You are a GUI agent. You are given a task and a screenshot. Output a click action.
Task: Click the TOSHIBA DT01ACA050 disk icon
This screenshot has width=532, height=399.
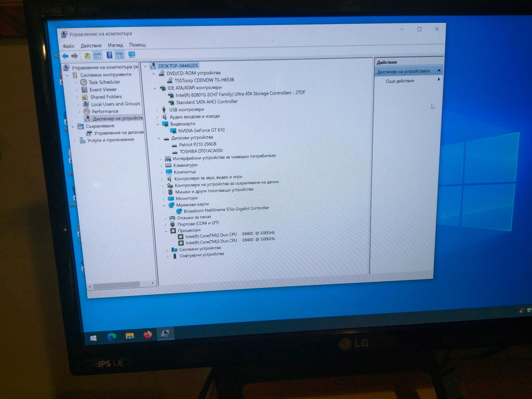coord(175,152)
